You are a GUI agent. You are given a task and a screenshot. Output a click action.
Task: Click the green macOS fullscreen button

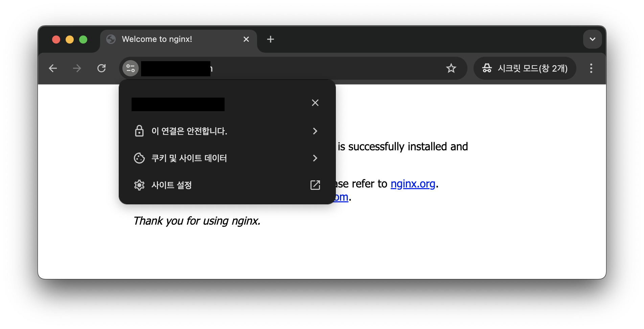83,40
